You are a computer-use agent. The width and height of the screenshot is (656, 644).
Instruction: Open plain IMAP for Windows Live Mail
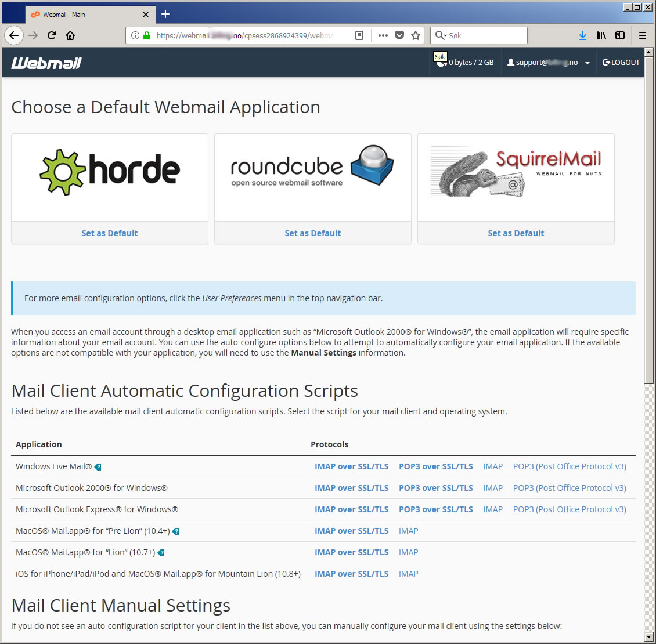[493, 466]
